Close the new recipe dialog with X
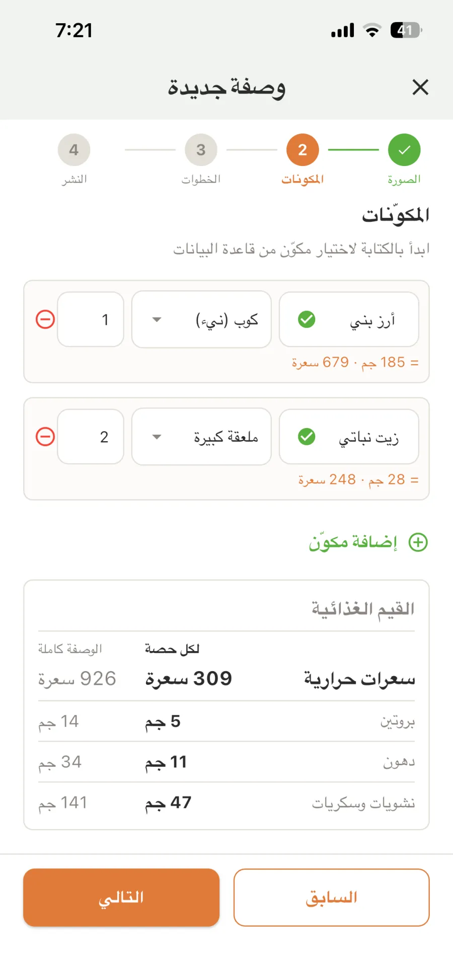 (420, 87)
